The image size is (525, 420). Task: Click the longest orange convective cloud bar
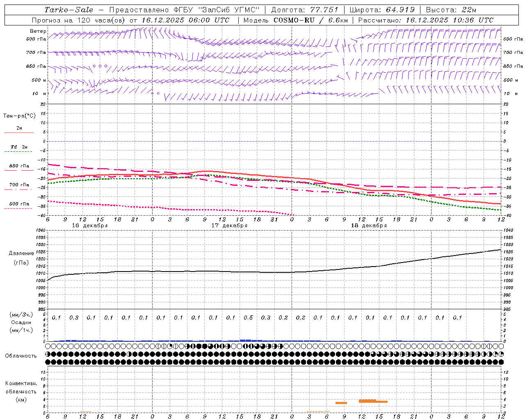[373, 402]
